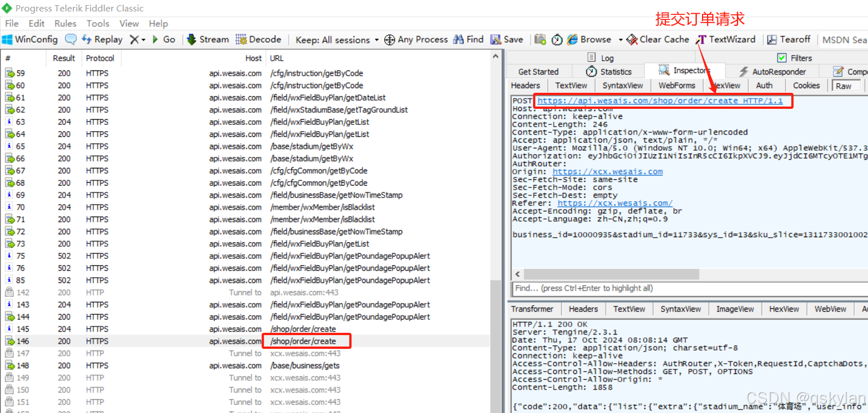Open the WinConfig tool
The height and width of the screenshot is (413, 868).
tap(30, 40)
